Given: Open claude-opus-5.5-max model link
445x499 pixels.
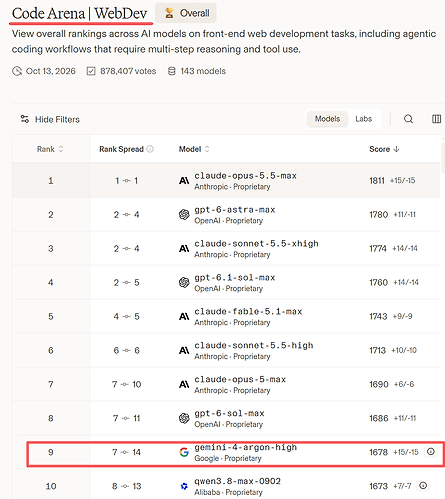Looking at the screenshot, I should point(246,176).
